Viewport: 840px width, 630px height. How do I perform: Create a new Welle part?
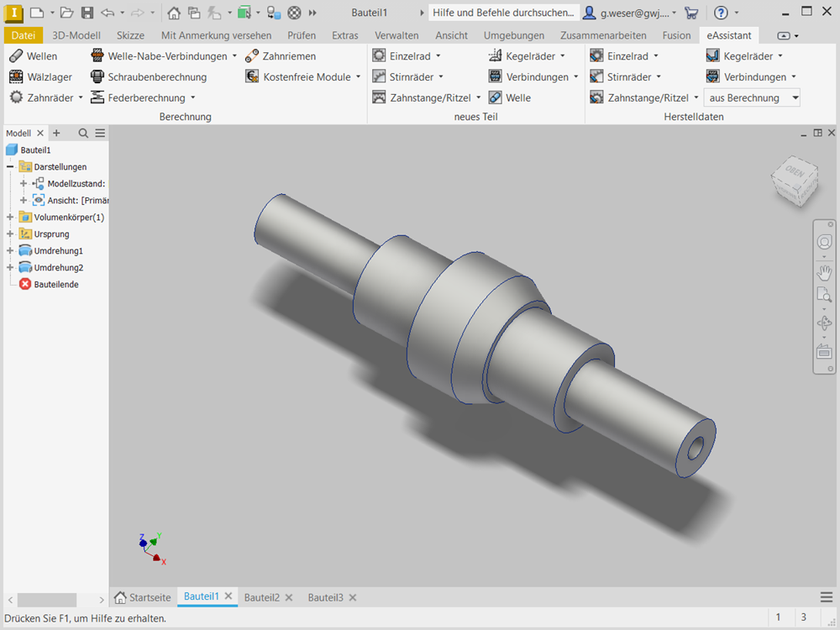[496, 98]
